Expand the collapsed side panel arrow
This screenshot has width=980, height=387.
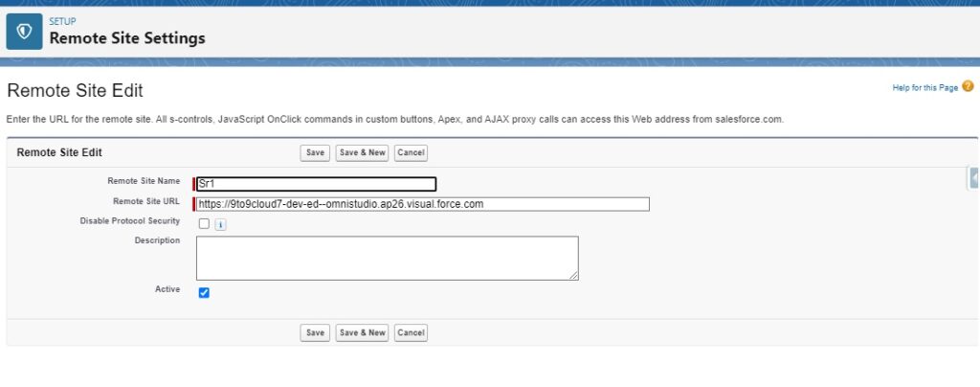pos(973,178)
